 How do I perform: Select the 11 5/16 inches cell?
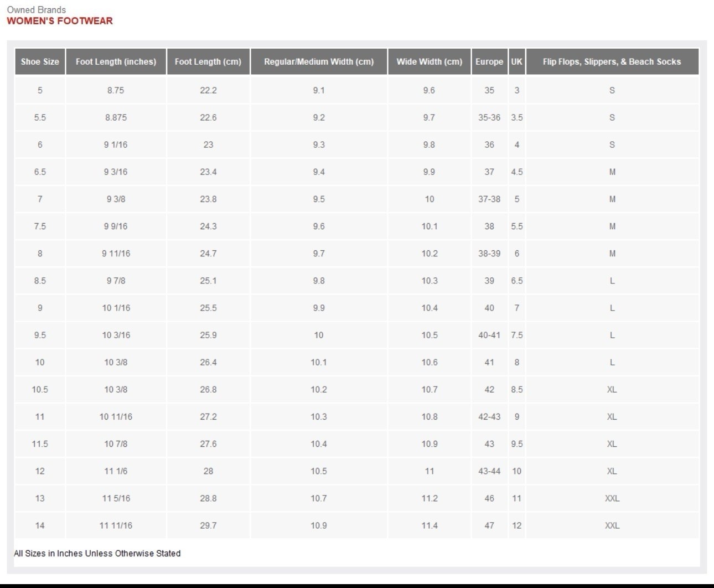(116, 498)
